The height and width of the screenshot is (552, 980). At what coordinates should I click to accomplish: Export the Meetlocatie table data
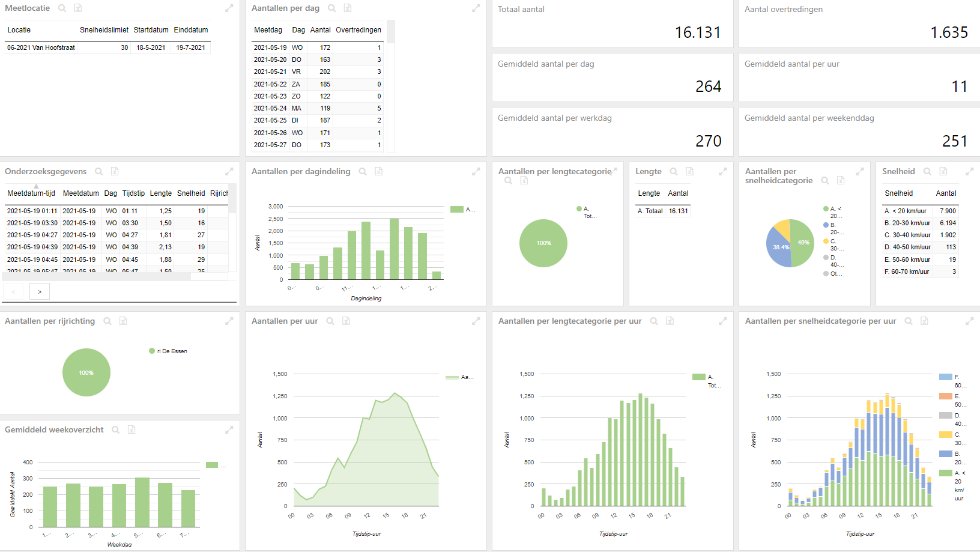(78, 8)
